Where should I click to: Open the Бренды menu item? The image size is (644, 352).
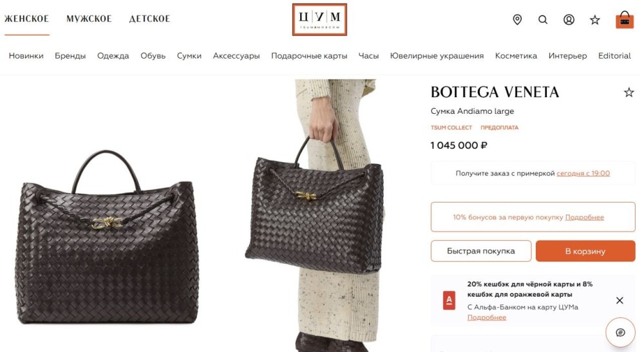70,56
